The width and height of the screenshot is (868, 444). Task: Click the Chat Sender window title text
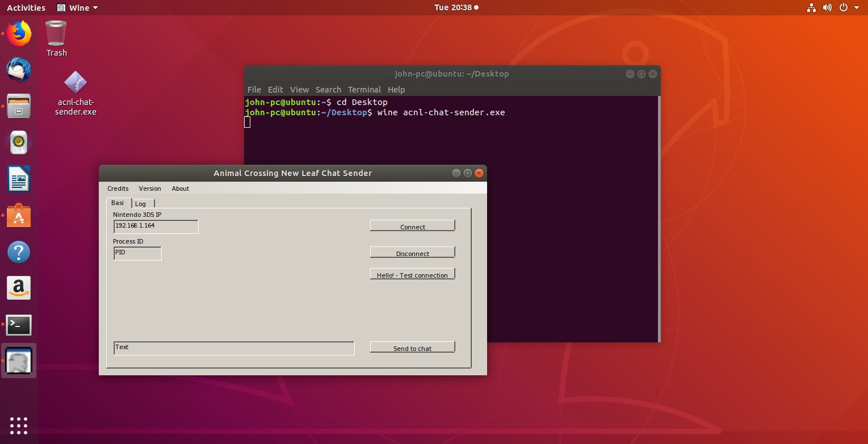click(292, 173)
